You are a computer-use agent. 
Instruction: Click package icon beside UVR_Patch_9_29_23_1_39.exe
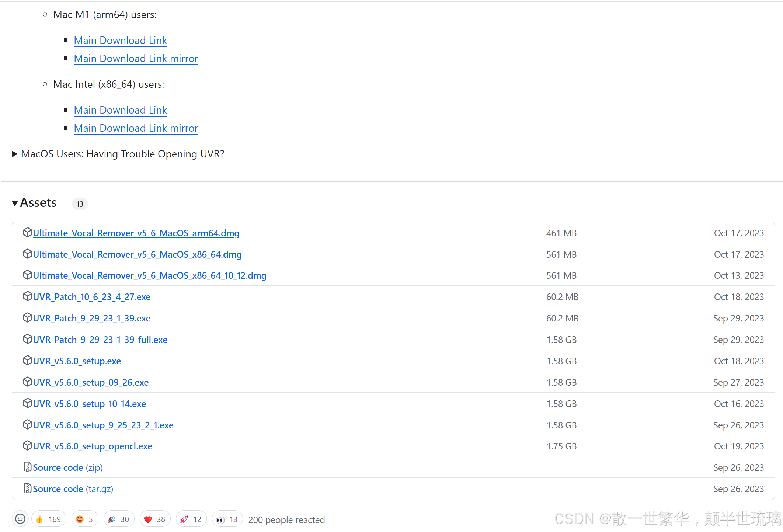pyautogui.click(x=27, y=317)
